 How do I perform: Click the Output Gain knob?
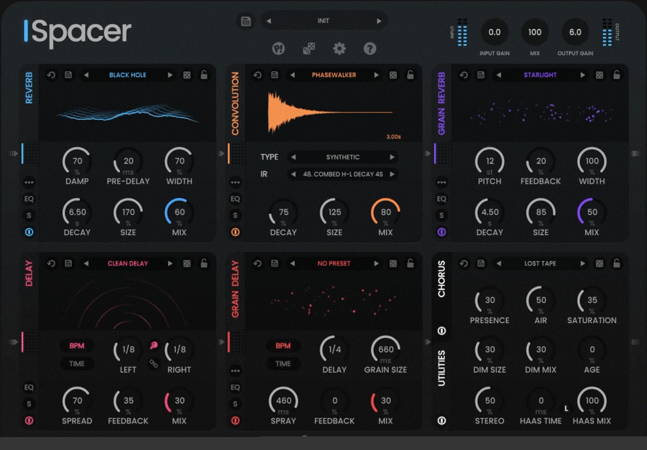click(x=575, y=32)
